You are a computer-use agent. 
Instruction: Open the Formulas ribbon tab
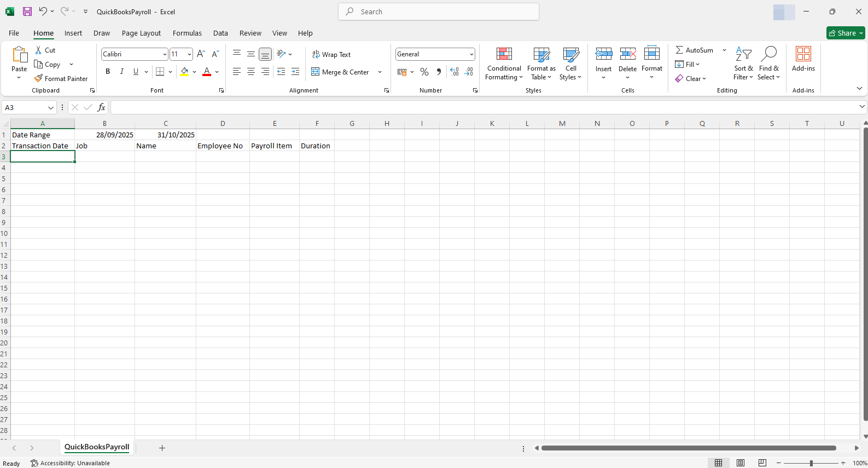pyautogui.click(x=187, y=33)
